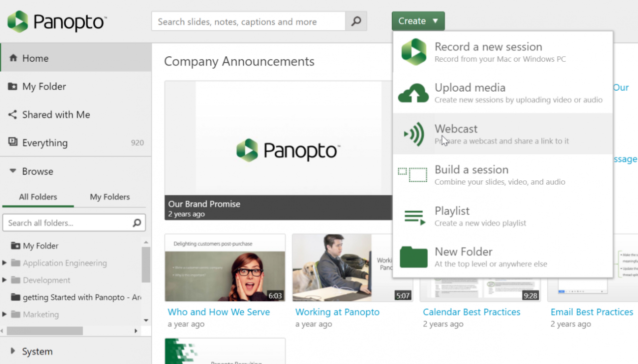The height and width of the screenshot is (364, 638).
Task: Click the Application Engineering folder icon
Action: [x=15, y=263]
